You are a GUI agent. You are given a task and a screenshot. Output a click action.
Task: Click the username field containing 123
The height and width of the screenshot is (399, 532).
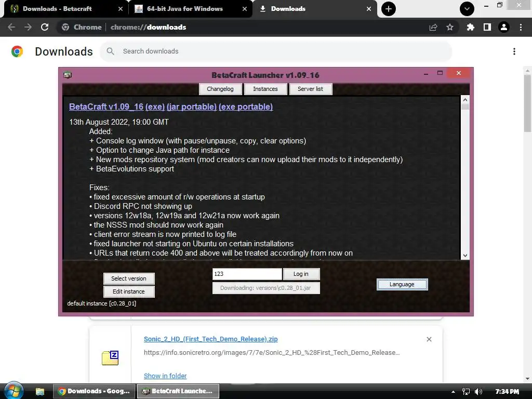(247, 274)
